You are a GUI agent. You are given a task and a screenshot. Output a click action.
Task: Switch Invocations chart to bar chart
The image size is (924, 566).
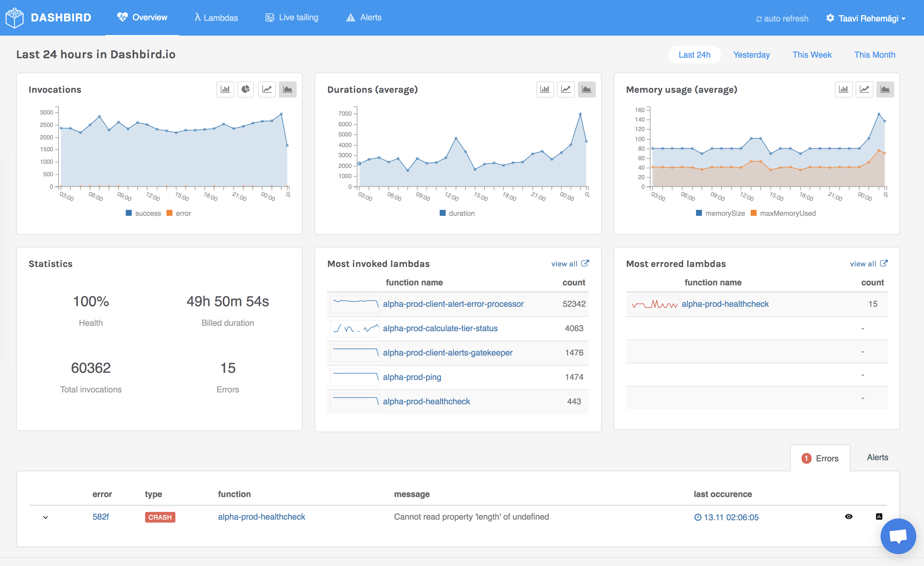click(x=225, y=89)
